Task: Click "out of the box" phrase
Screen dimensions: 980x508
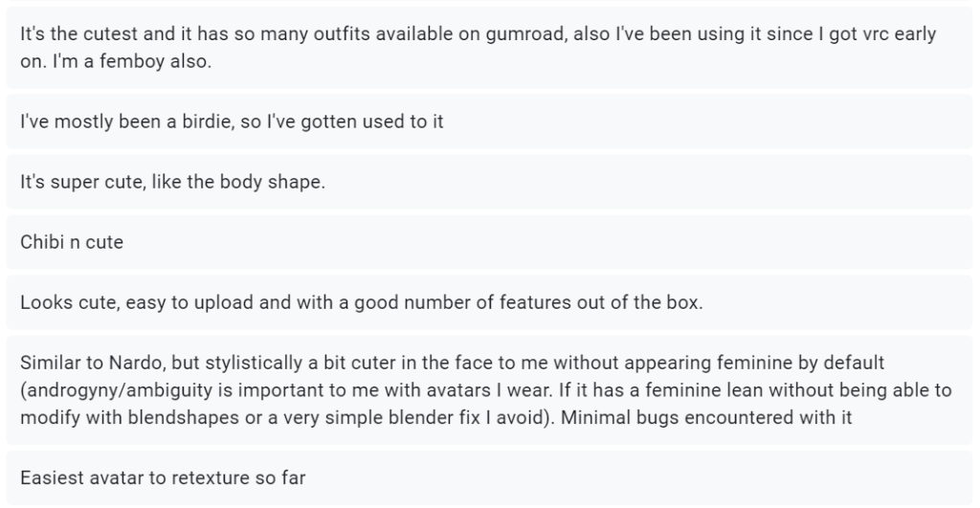Action: (650, 301)
